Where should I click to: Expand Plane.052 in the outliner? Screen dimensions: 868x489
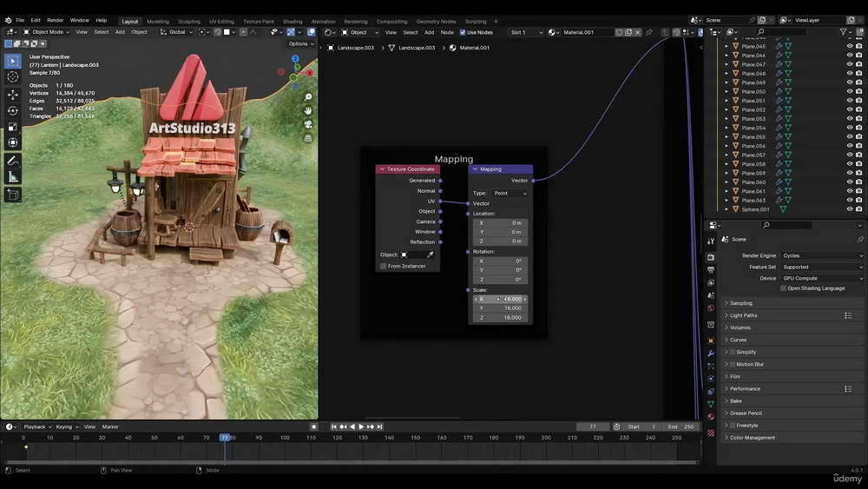point(727,109)
